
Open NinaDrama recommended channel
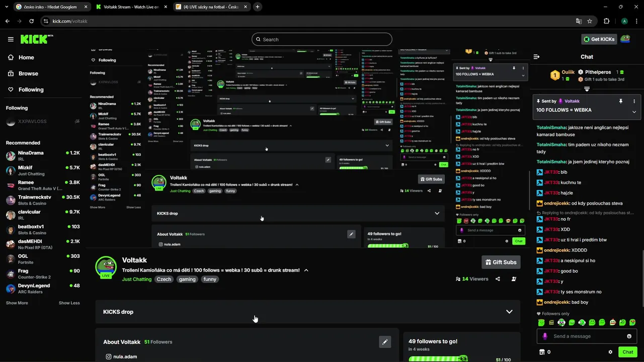[43, 156]
